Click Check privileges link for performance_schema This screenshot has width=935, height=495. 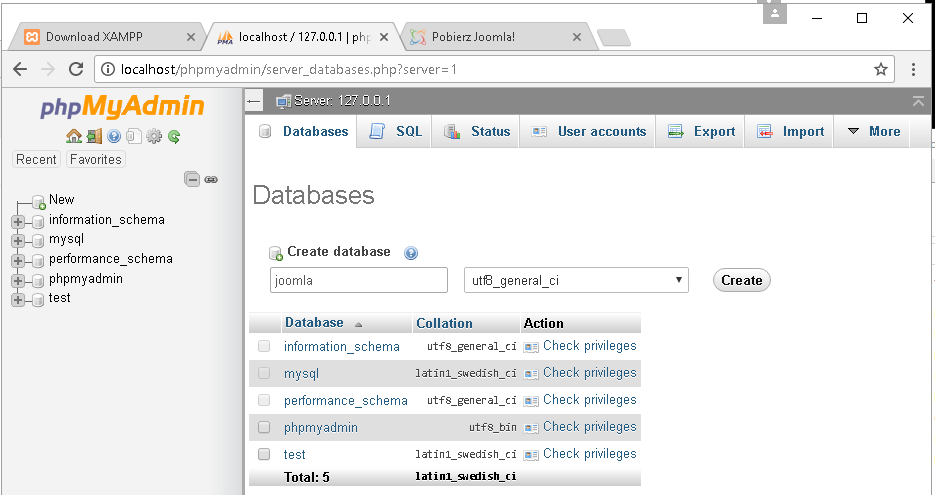pyautogui.click(x=590, y=400)
